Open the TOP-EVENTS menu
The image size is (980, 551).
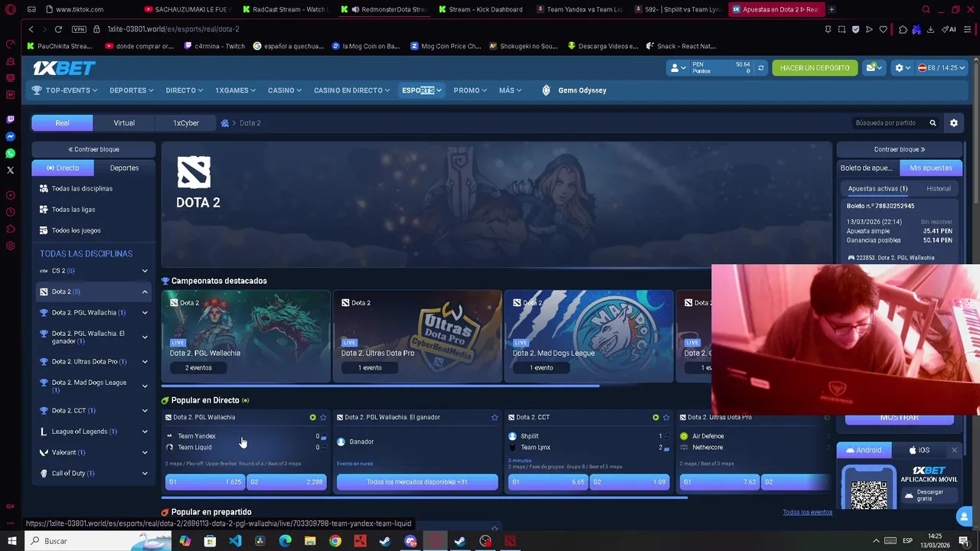coord(64,90)
